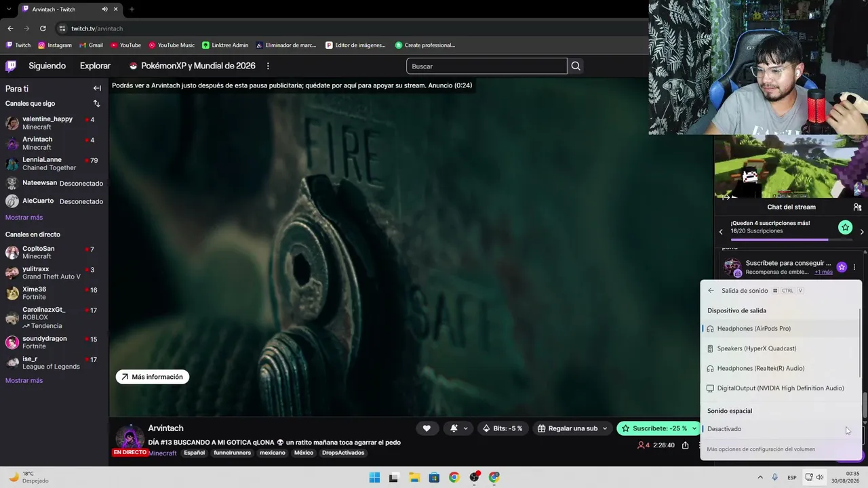
Task: Click the taskbar speaker volume icon
Action: pos(820,477)
